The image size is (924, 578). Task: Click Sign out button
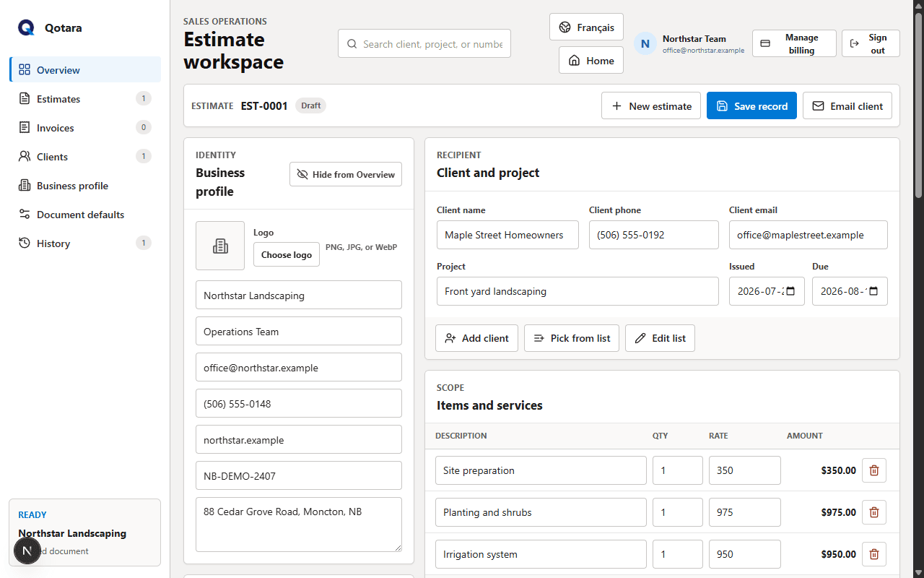(871, 43)
